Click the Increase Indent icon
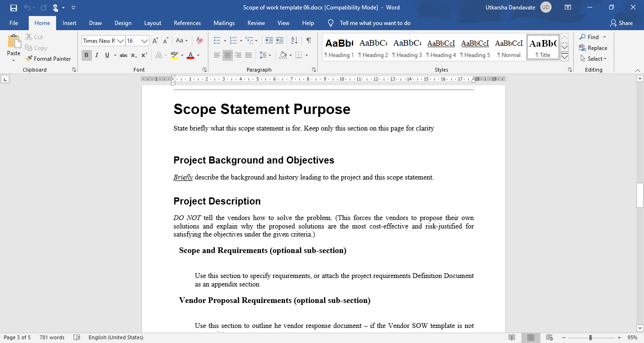Viewport: 644px width, 343px height. coord(280,41)
